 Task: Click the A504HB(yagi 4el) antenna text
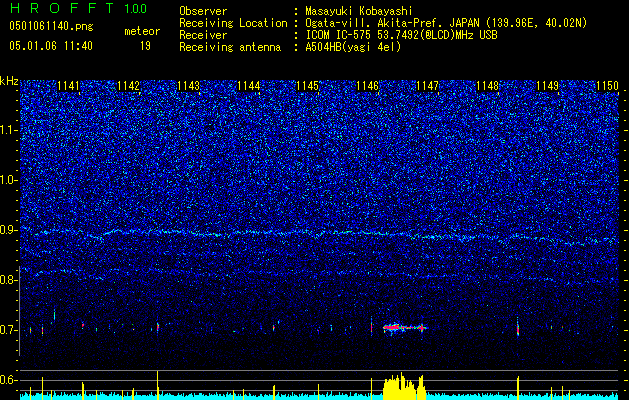[x=353, y=47]
